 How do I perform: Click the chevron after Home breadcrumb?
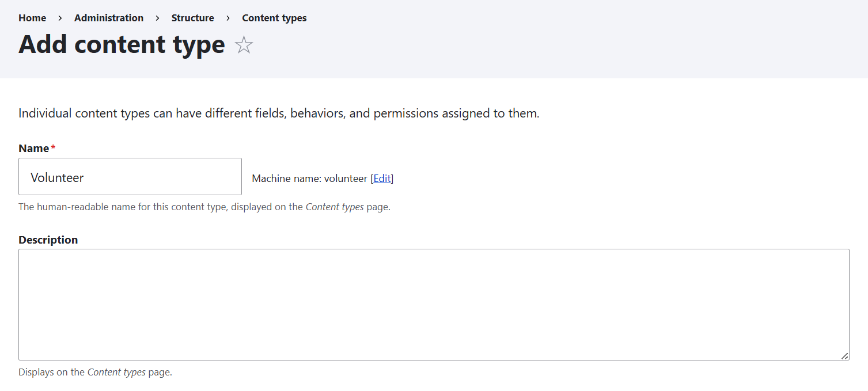tap(60, 18)
